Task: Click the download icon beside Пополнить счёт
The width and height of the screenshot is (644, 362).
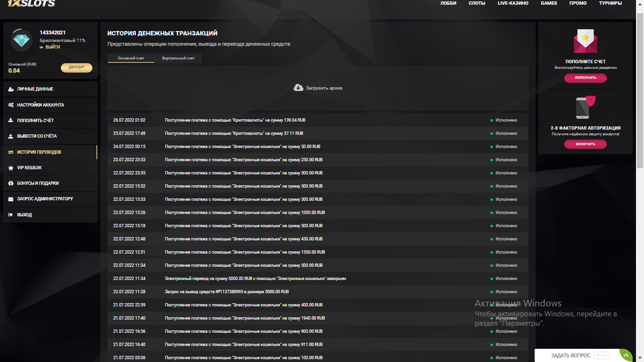Action: tap(11, 121)
